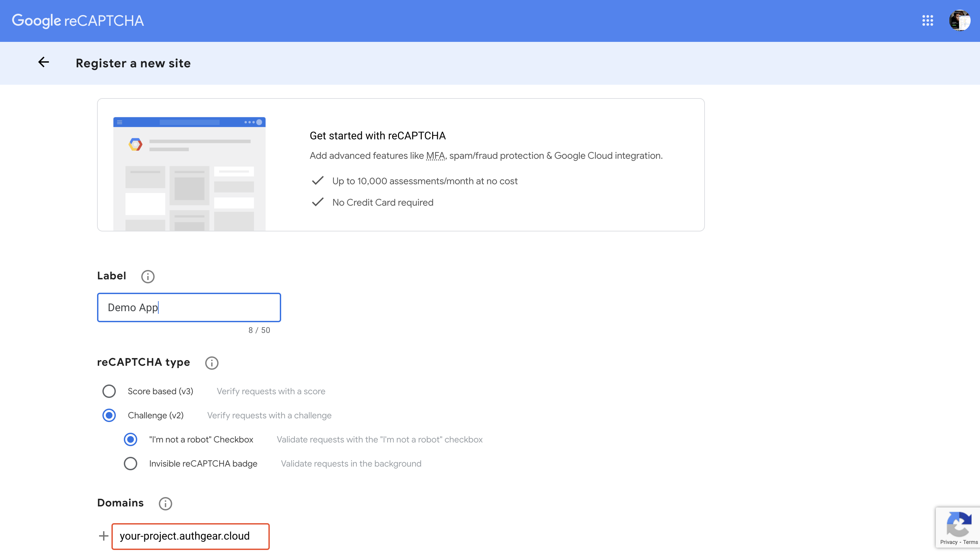Open the Privacy link in badge
980x557 pixels.
(x=949, y=542)
